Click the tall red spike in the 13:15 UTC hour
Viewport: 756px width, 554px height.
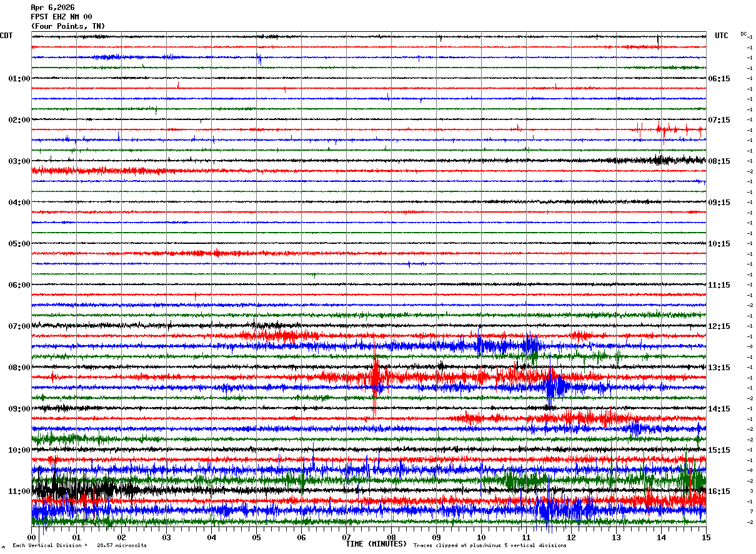click(376, 377)
